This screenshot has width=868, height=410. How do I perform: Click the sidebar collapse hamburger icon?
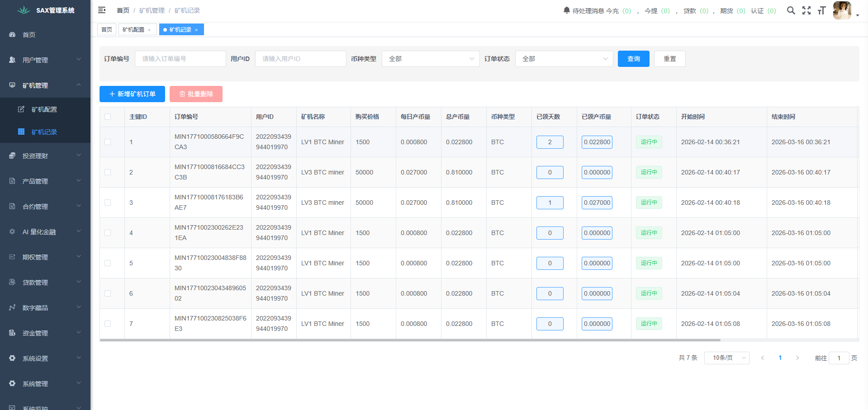(x=102, y=10)
